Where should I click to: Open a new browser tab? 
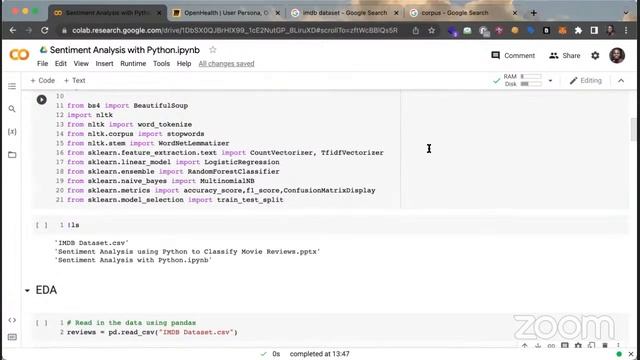[533, 13]
